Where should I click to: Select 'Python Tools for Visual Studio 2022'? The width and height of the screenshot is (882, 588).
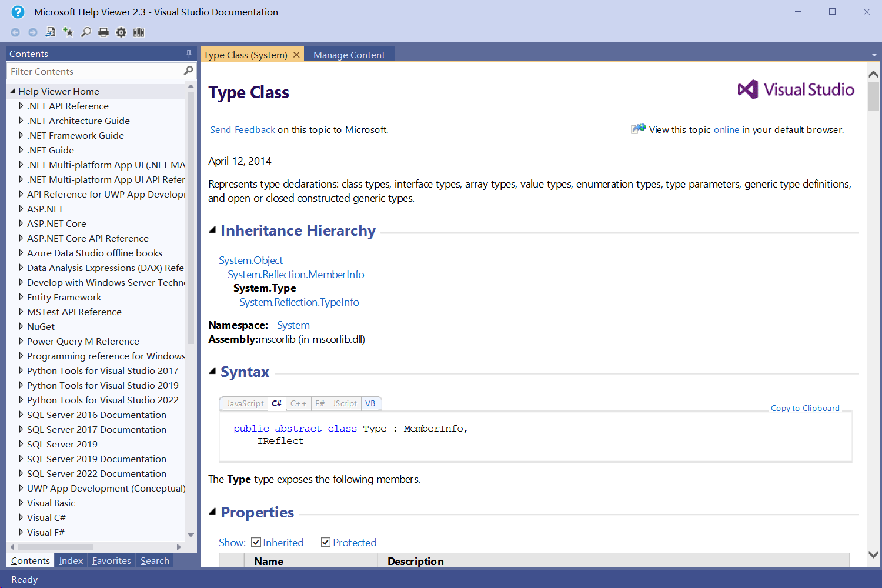(102, 400)
